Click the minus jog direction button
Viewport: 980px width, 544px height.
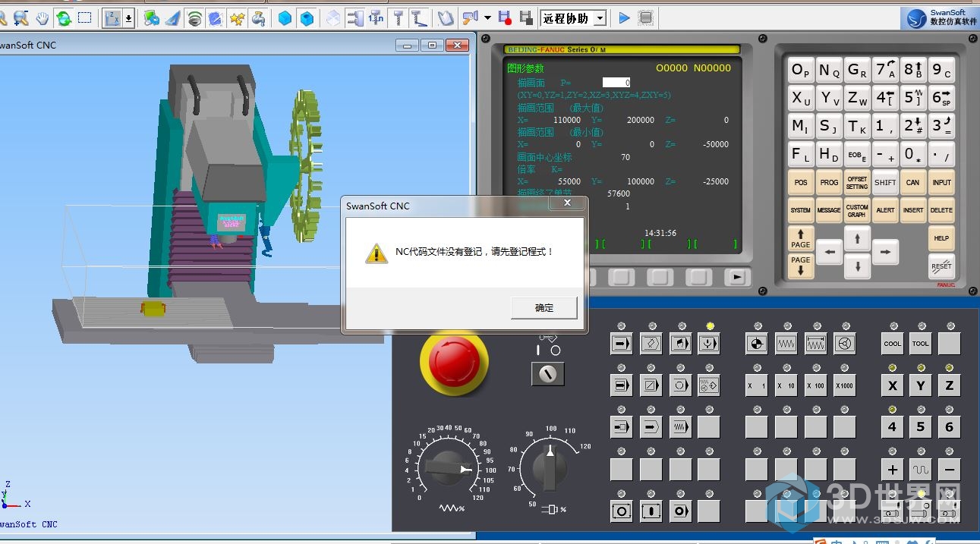click(x=949, y=470)
